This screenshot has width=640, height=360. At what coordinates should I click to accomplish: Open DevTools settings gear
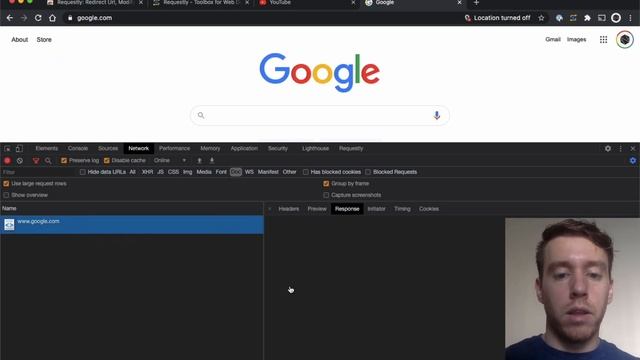[608, 149]
